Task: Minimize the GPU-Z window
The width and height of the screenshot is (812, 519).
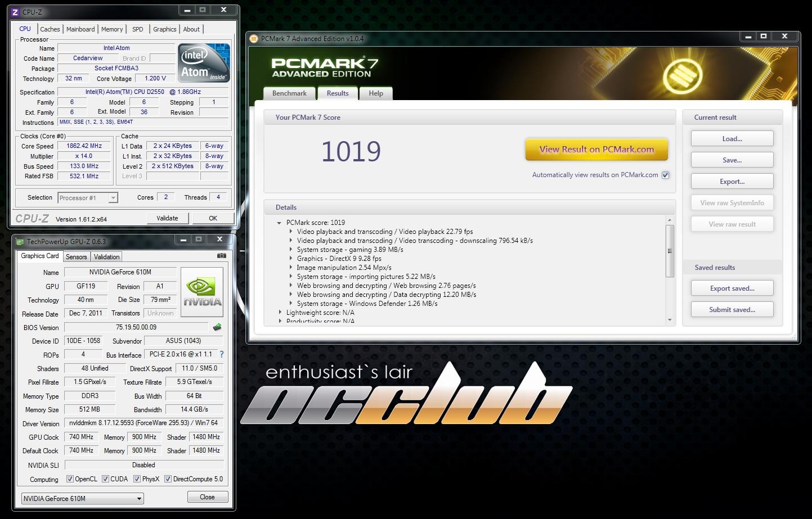Action: (183, 240)
